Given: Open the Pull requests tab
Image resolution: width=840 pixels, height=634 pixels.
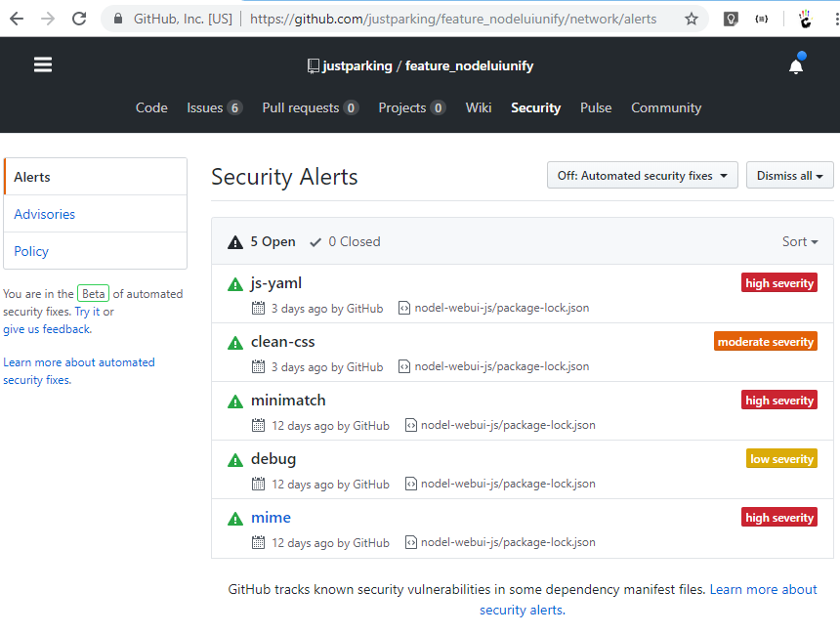Looking at the screenshot, I should [311, 107].
